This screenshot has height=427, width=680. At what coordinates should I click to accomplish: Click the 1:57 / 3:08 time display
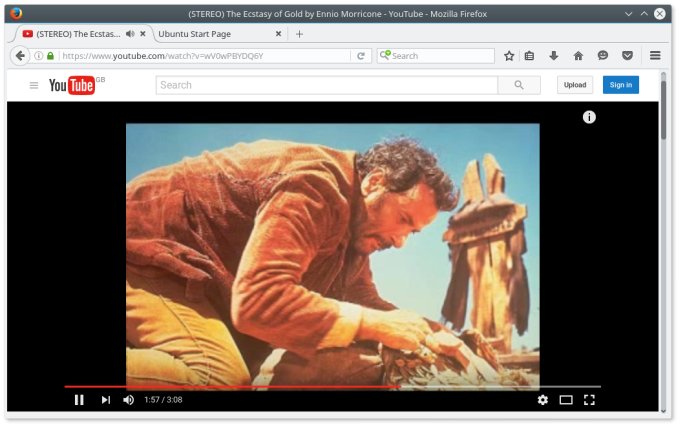point(163,400)
